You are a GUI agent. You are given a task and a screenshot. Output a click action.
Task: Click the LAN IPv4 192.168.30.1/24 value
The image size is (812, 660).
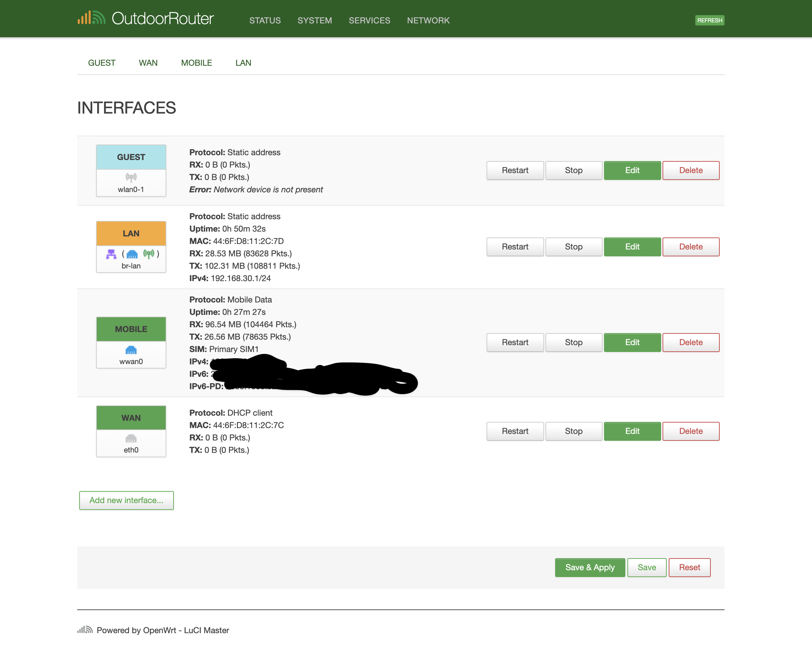click(x=240, y=278)
